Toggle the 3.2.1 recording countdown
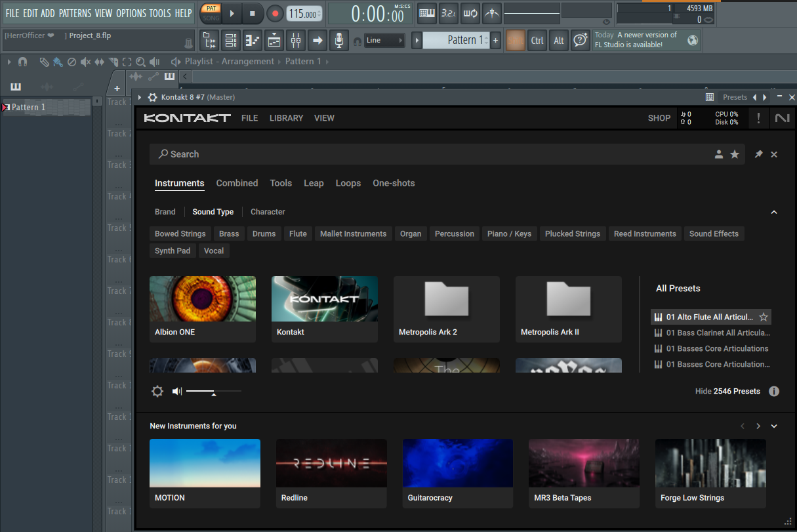This screenshot has width=797, height=532. click(449, 12)
